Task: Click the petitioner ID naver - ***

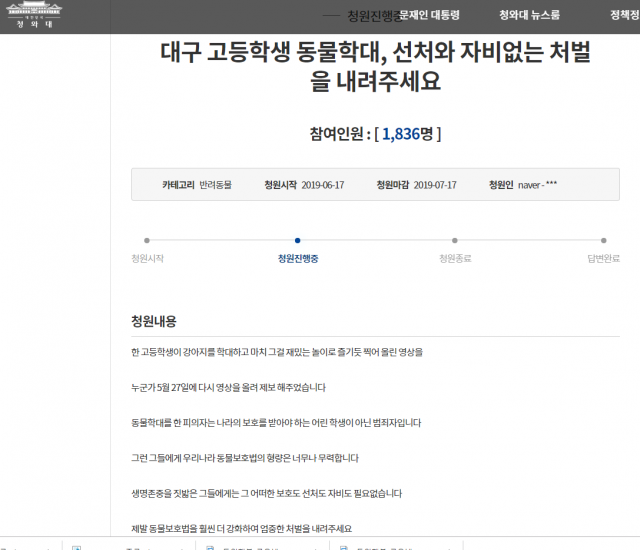Action: click(x=538, y=185)
